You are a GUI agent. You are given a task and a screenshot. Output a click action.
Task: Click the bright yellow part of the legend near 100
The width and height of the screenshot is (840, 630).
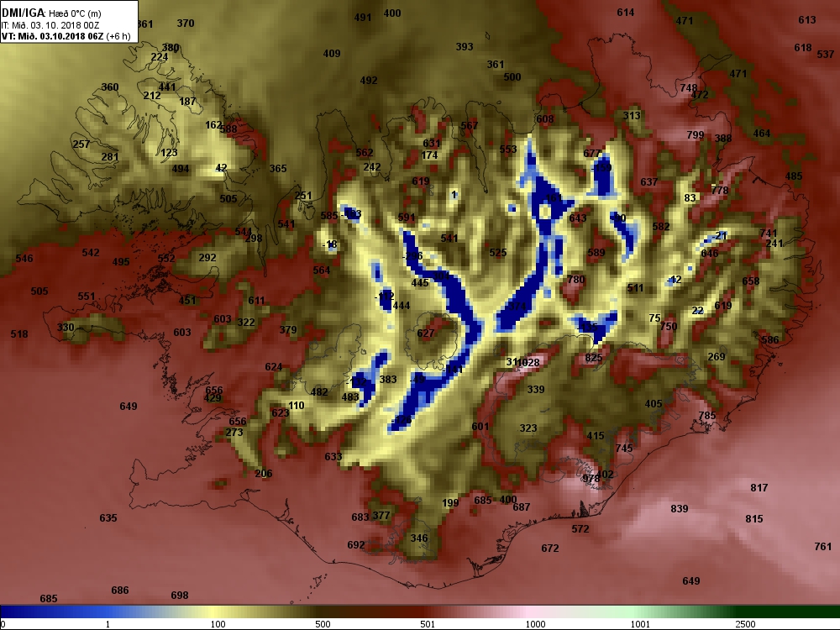(214, 612)
